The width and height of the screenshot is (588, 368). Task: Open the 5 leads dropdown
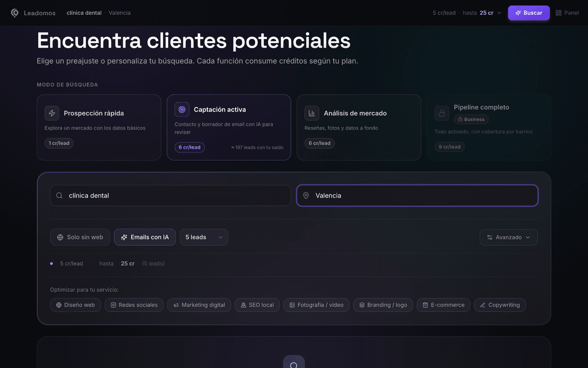[x=204, y=237]
